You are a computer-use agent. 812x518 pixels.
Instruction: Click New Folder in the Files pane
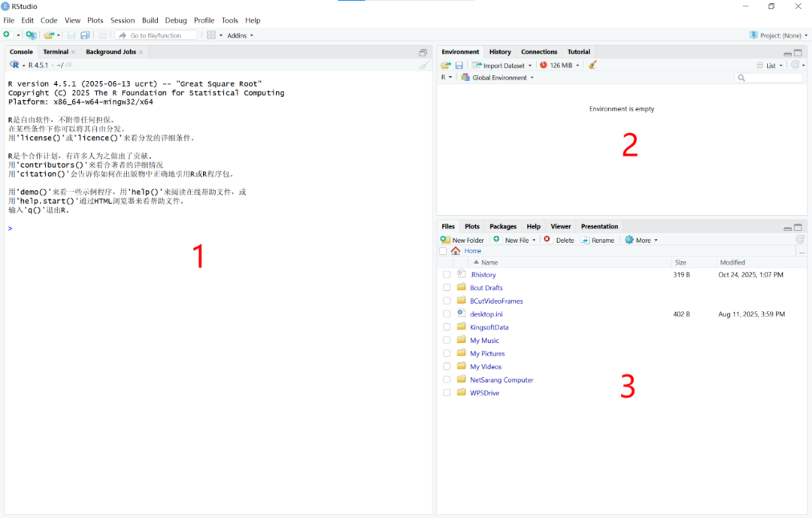pos(463,239)
